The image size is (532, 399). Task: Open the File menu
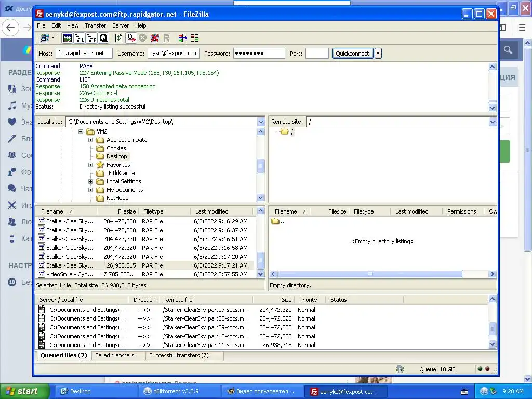[x=41, y=25]
